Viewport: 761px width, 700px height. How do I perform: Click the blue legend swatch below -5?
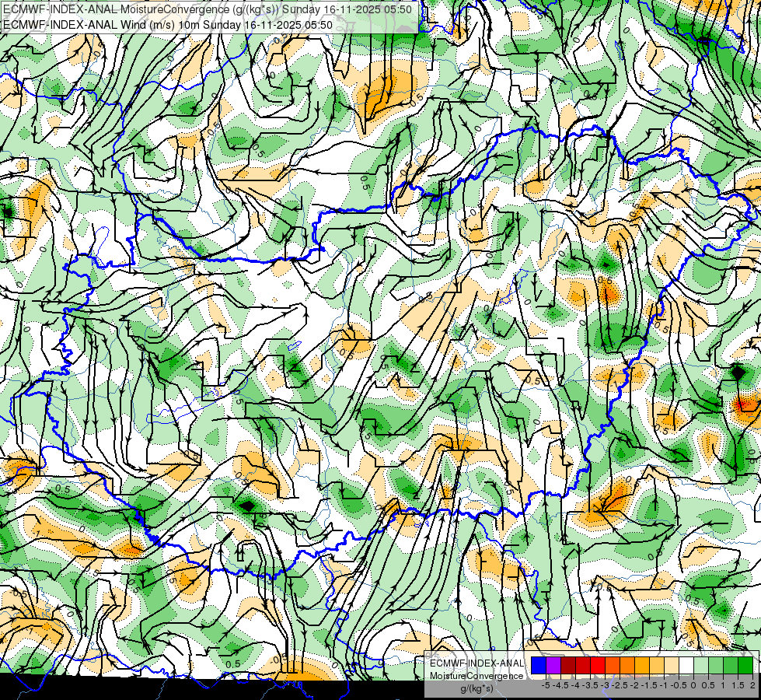coord(538,665)
